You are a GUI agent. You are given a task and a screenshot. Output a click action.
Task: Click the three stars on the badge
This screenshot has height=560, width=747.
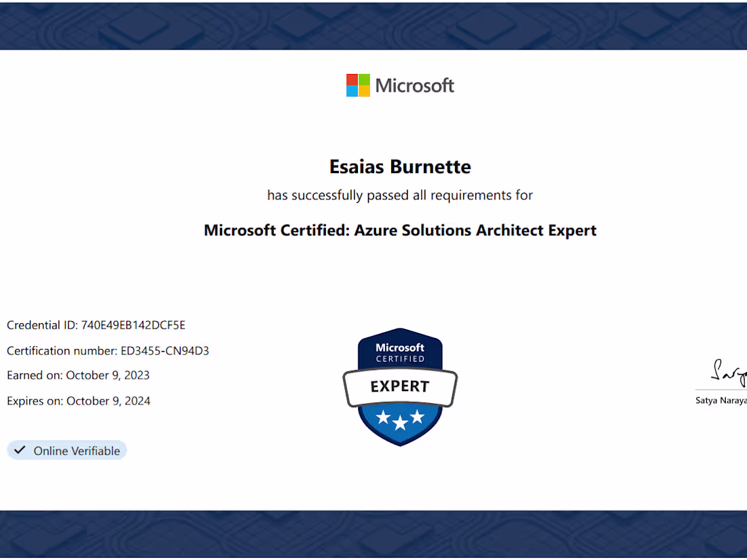point(400,419)
